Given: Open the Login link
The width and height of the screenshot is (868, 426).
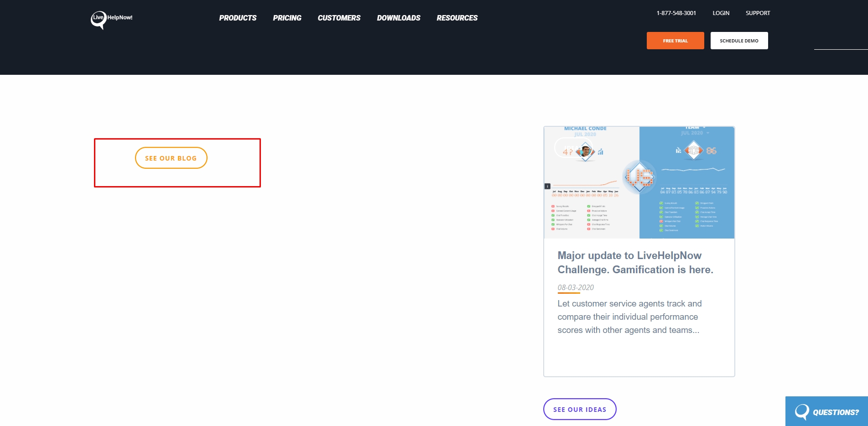Looking at the screenshot, I should pos(721,13).
